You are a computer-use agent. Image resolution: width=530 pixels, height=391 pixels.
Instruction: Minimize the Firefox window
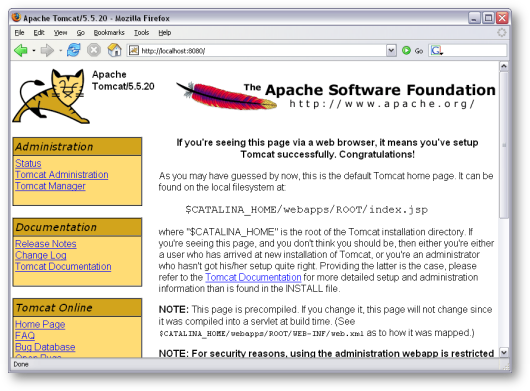click(474, 18)
